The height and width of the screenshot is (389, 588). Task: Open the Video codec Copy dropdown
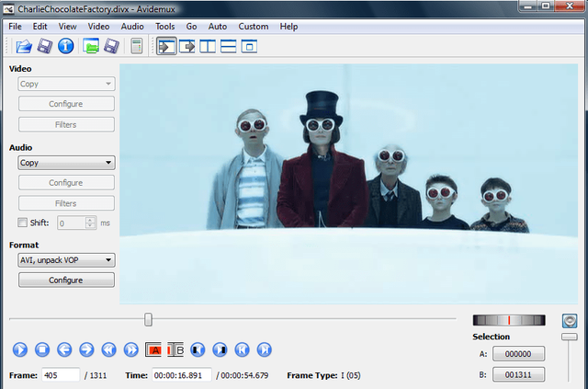(66, 84)
